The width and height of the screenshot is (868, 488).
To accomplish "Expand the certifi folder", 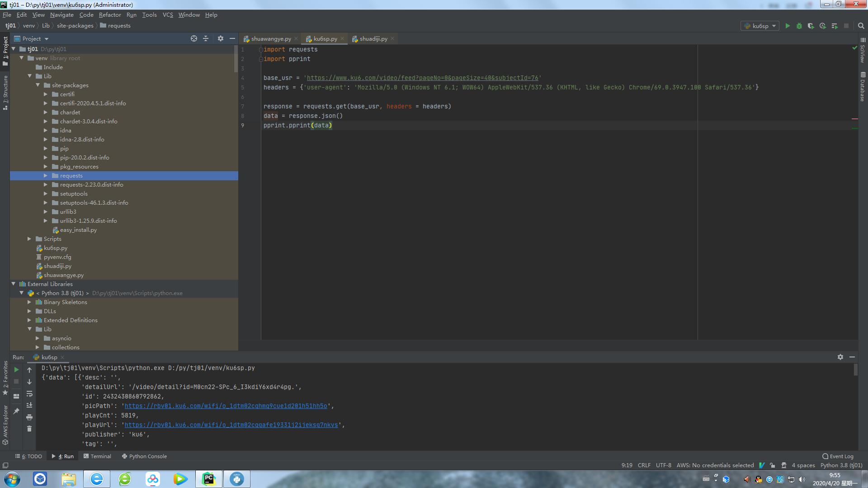I will [46, 94].
